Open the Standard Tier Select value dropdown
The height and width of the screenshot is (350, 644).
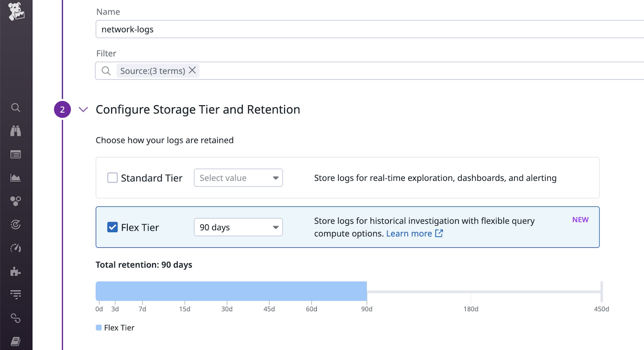238,177
